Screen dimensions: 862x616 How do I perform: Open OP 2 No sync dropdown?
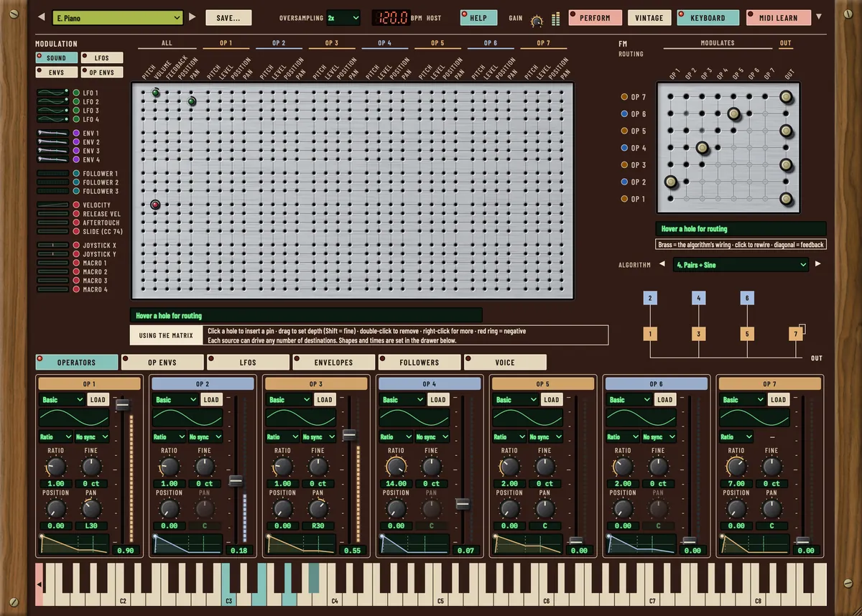click(205, 437)
